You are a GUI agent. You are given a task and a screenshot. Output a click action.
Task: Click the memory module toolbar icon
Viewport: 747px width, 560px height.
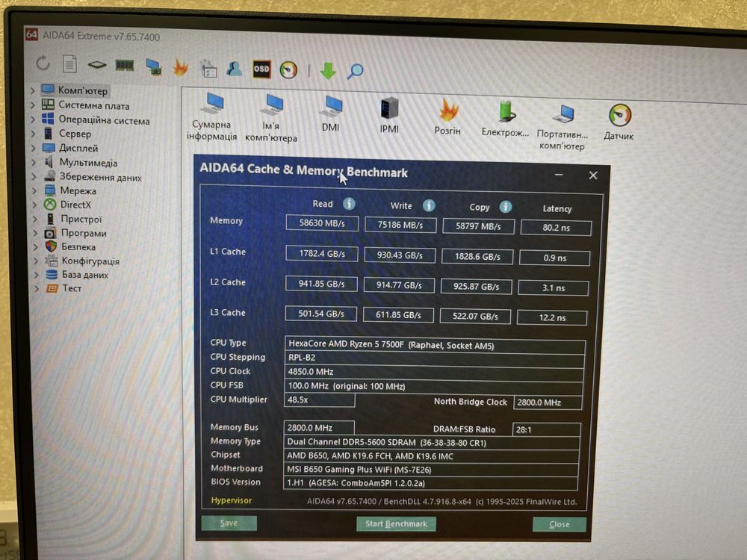[125, 65]
